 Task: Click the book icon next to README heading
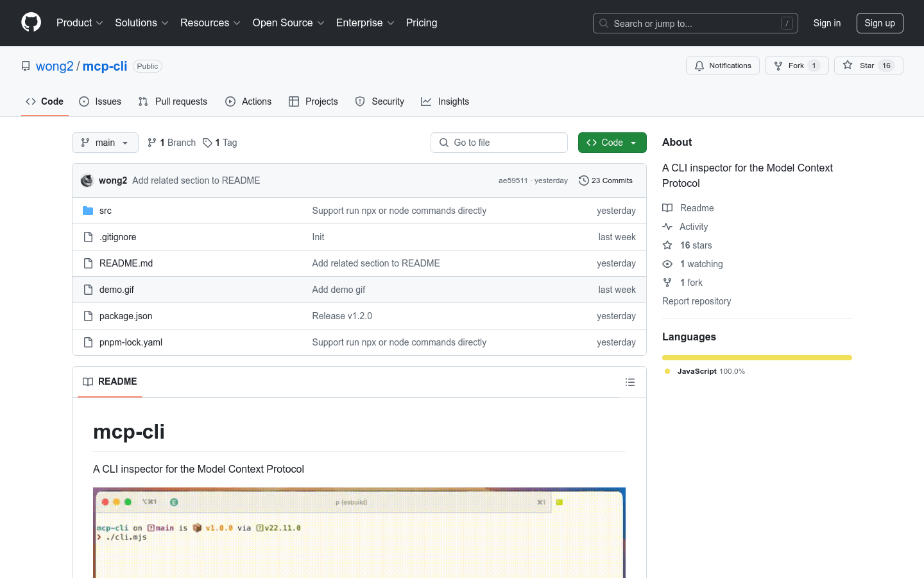point(88,381)
